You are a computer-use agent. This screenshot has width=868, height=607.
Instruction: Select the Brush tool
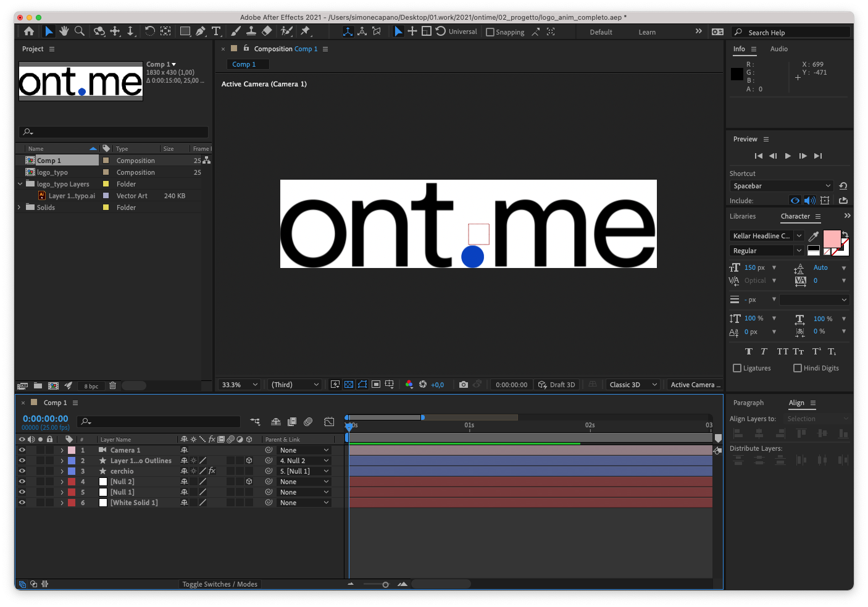point(235,31)
